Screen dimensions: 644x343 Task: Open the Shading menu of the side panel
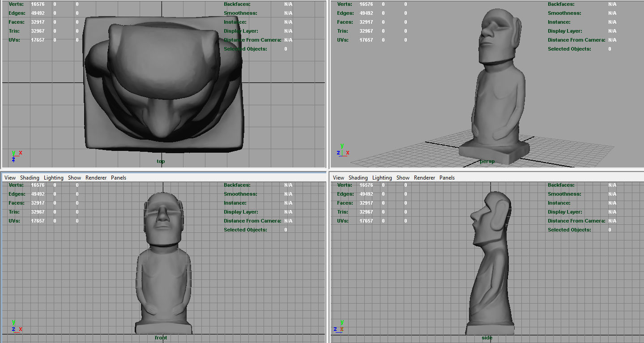358,178
